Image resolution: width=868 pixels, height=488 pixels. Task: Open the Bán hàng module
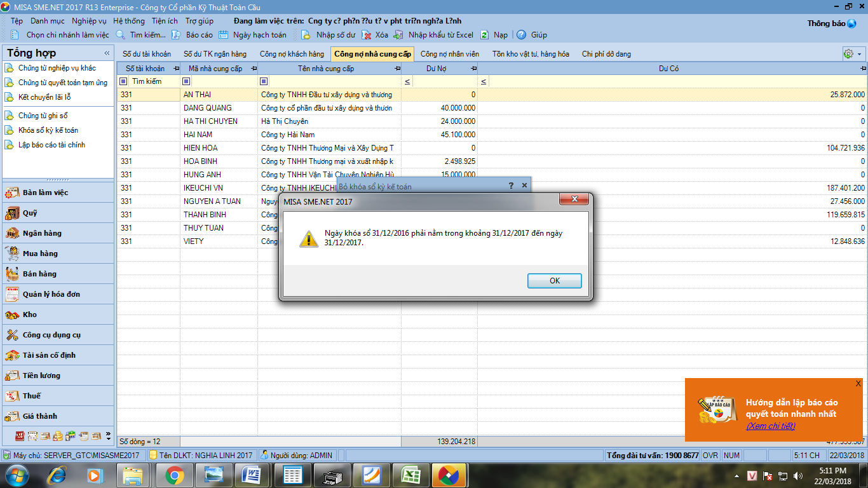point(58,274)
